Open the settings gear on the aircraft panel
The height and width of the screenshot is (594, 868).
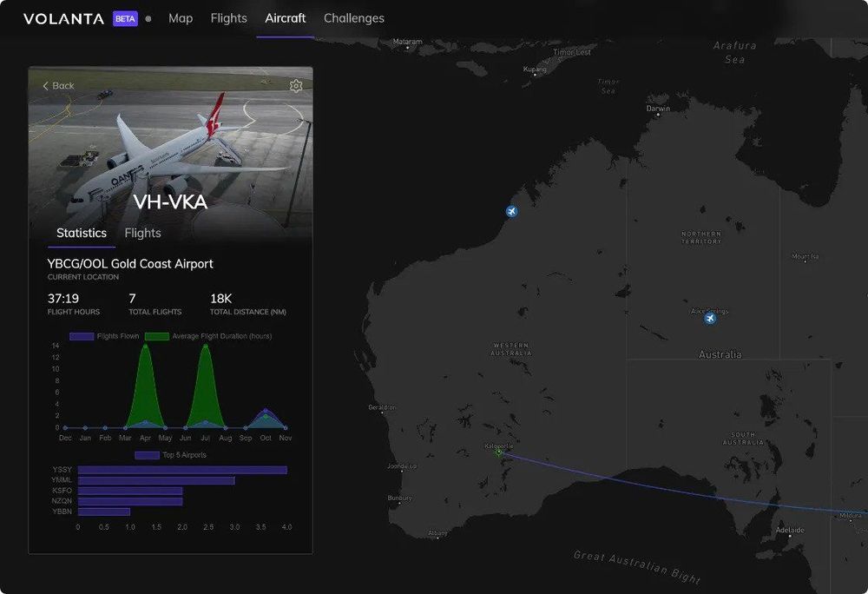(x=295, y=85)
